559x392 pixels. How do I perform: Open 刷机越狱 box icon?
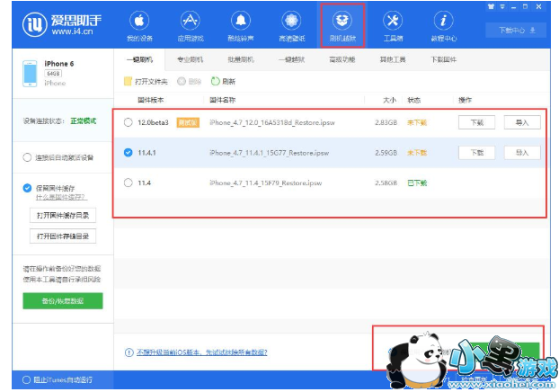click(342, 21)
